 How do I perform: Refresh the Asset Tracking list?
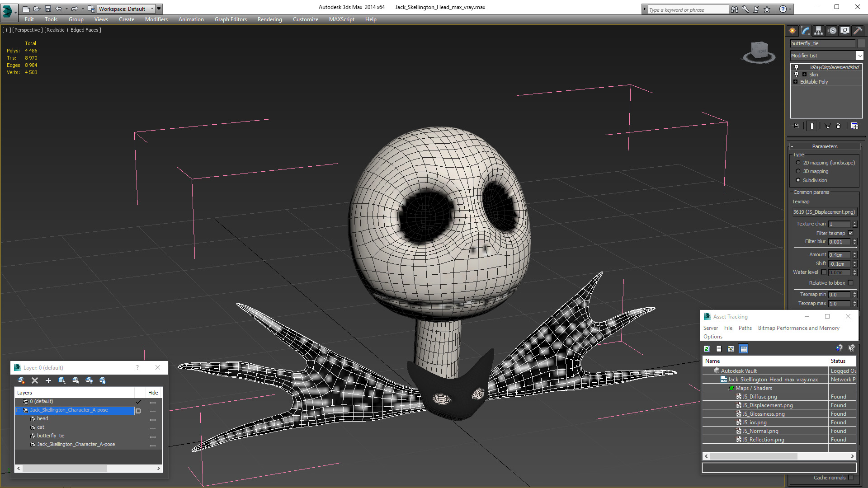point(707,349)
